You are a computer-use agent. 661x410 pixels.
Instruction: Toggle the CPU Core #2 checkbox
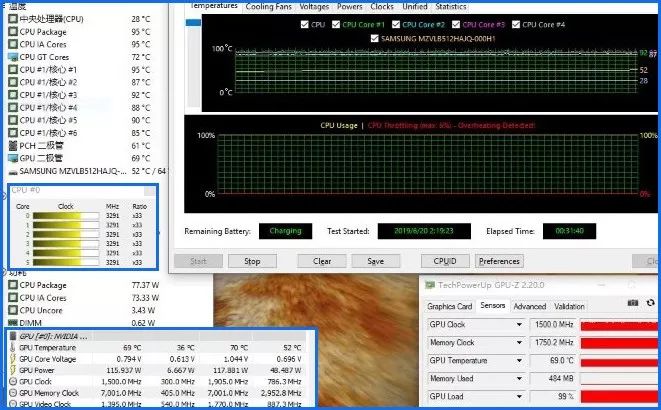click(396, 24)
